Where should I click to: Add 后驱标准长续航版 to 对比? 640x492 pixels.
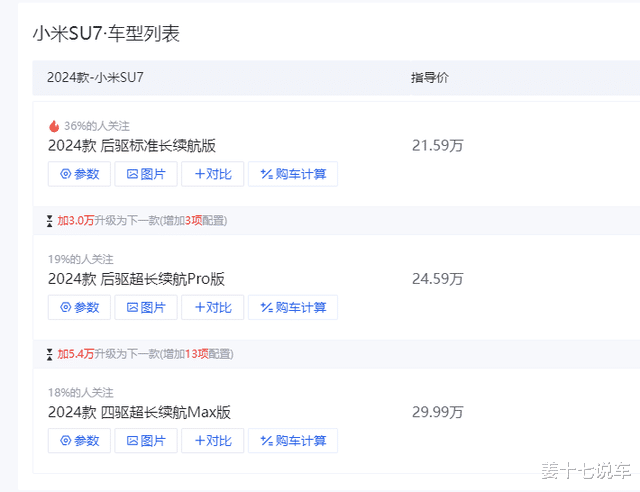click(213, 174)
